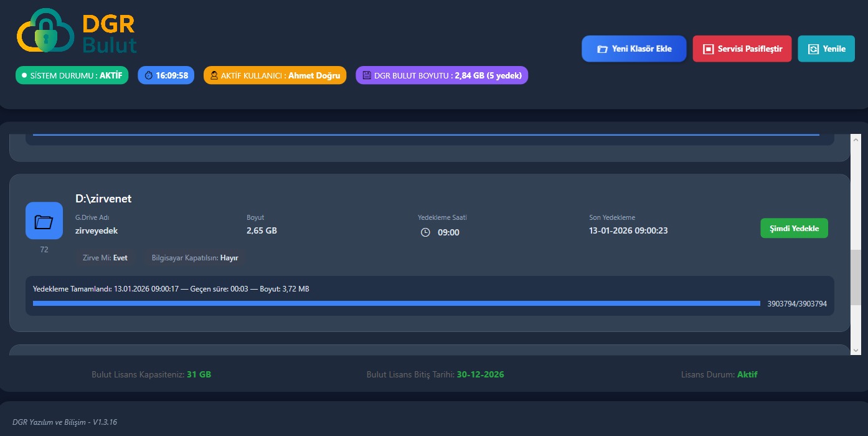
Task: Select the blue folder icon for D:\zirvenet
Action: point(44,220)
